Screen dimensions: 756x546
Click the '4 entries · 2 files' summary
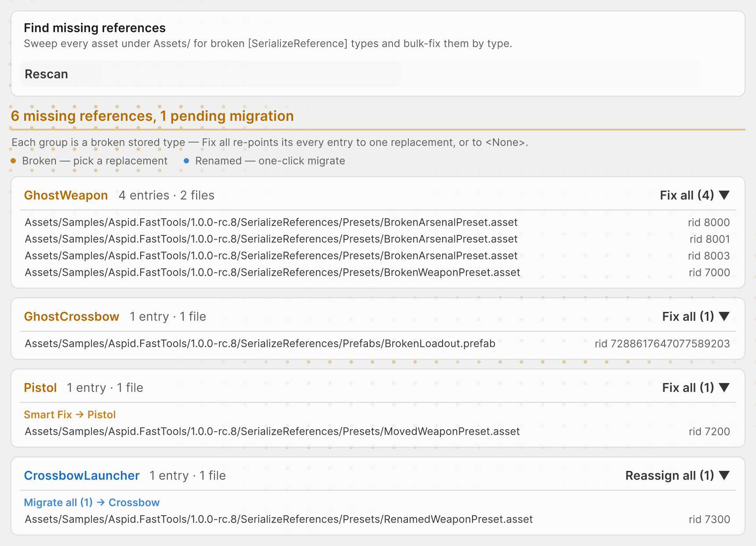click(x=167, y=195)
